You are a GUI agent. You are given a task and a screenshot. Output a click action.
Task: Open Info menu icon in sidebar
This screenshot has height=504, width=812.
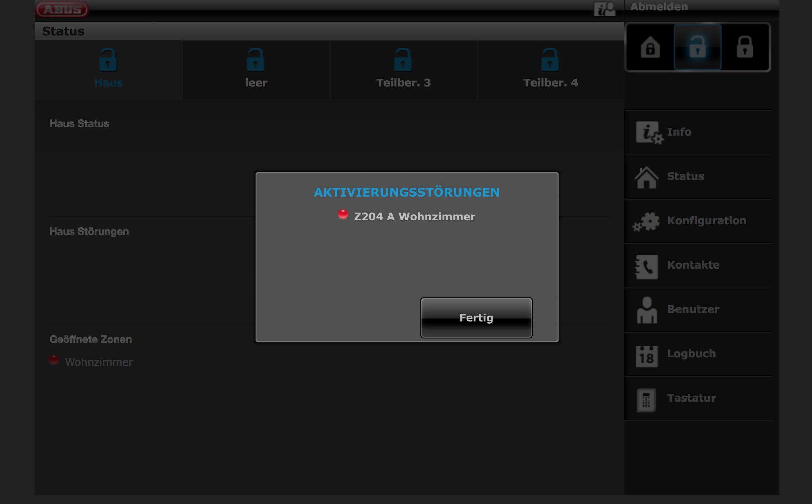click(x=649, y=132)
